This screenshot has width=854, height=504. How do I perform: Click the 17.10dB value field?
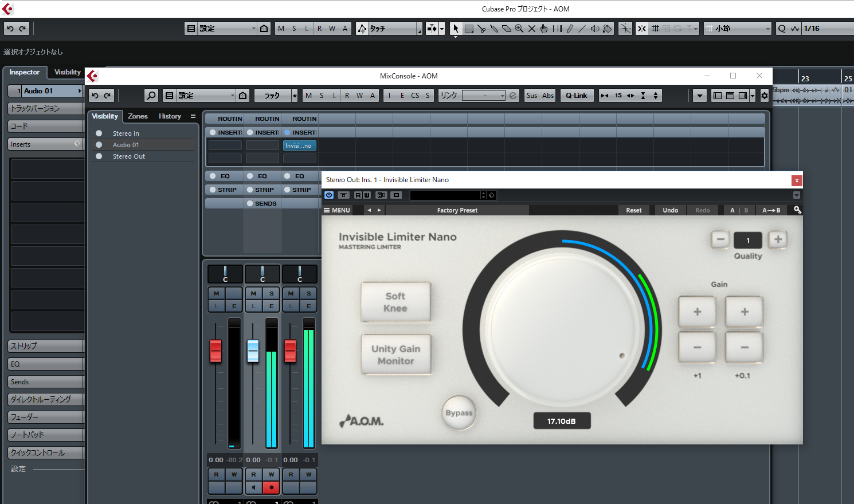562,421
